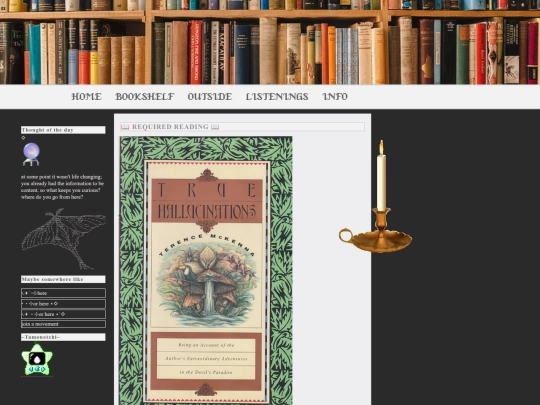
Task: Click the bookshelf header banner image
Action: coord(270,42)
